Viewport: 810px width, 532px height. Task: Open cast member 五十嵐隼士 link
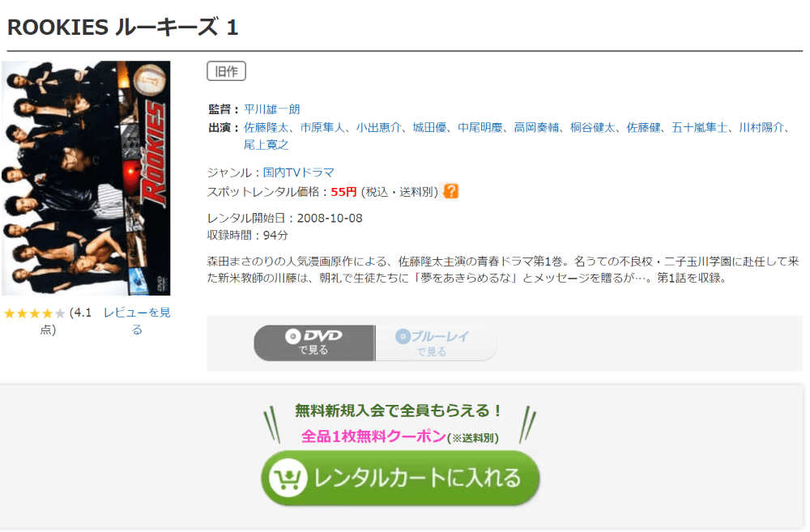coord(700,128)
